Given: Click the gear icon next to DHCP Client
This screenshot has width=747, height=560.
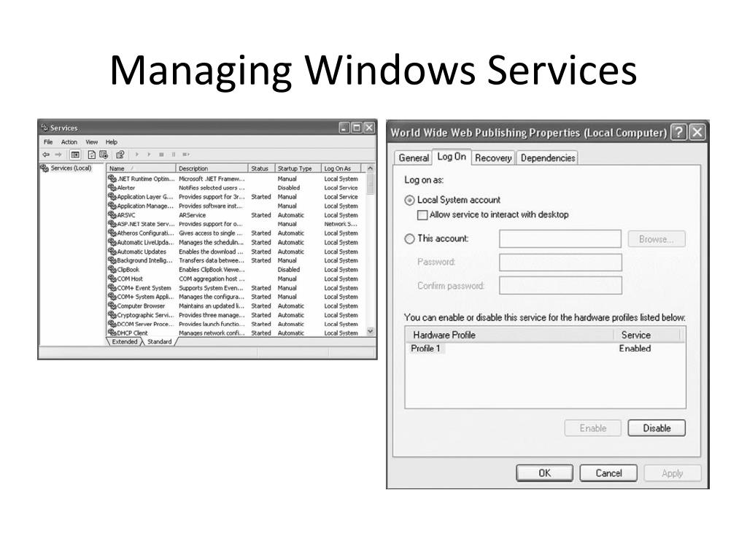Looking at the screenshot, I should pyautogui.click(x=112, y=332).
